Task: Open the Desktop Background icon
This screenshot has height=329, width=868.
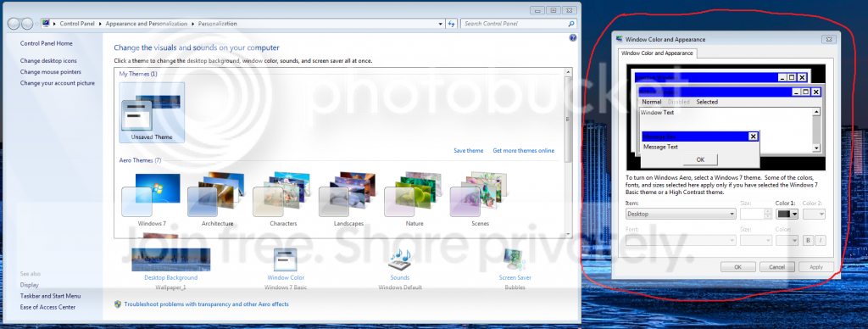Action: 170,259
